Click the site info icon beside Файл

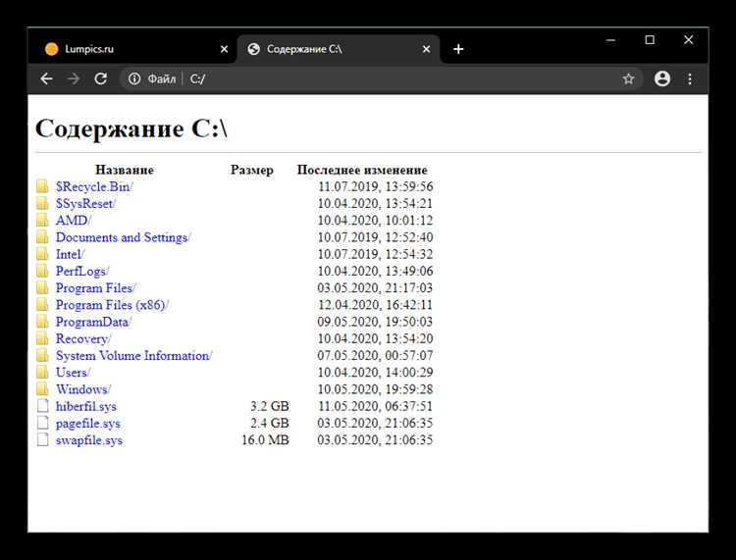click(x=135, y=79)
